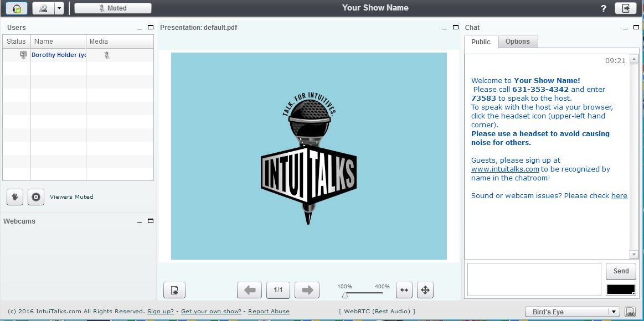Open the users settings gear
Screen dimensions: 644x321
pos(36,197)
